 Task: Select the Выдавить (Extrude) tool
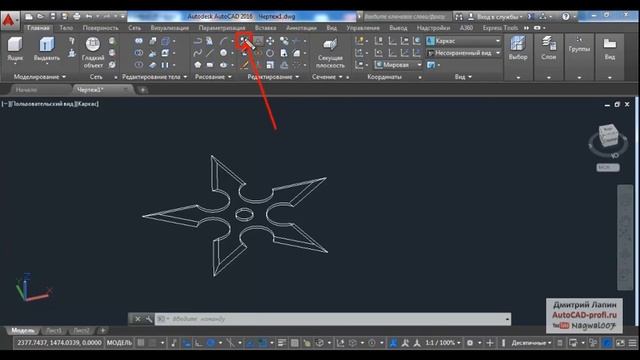pos(47,50)
